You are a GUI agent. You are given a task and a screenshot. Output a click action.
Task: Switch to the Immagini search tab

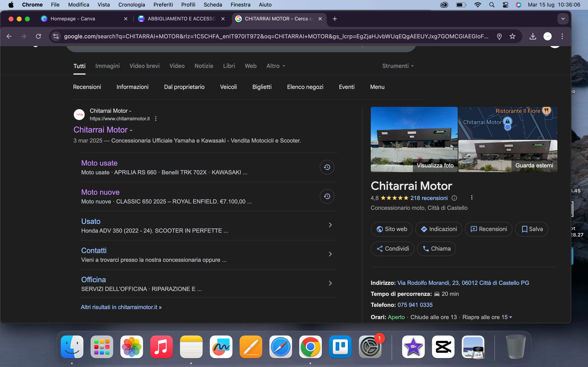pyautogui.click(x=107, y=66)
